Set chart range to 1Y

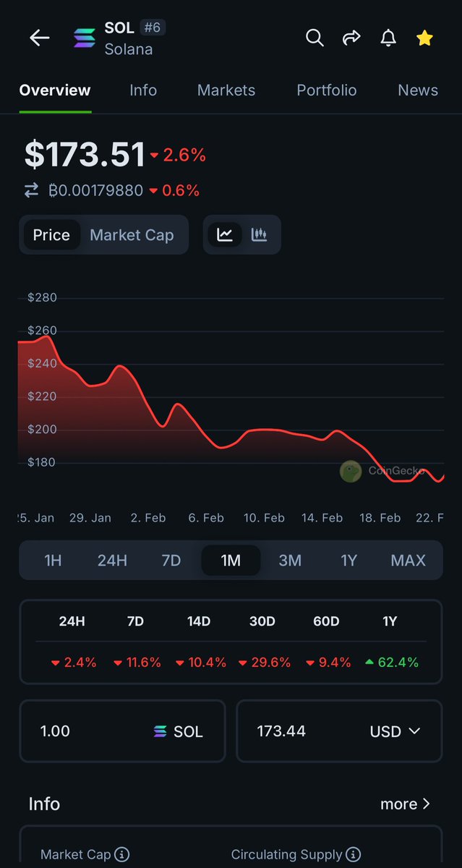[x=349, y=560]
